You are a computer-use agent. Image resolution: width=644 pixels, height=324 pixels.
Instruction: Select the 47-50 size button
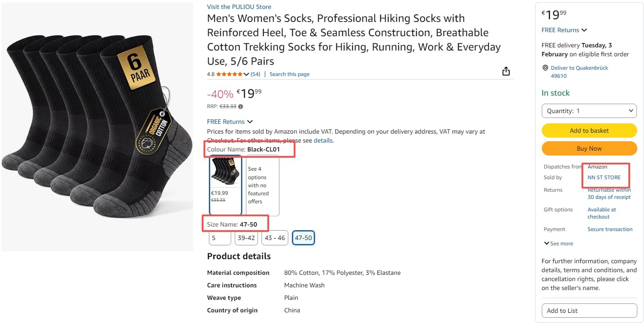click(303, 238)
